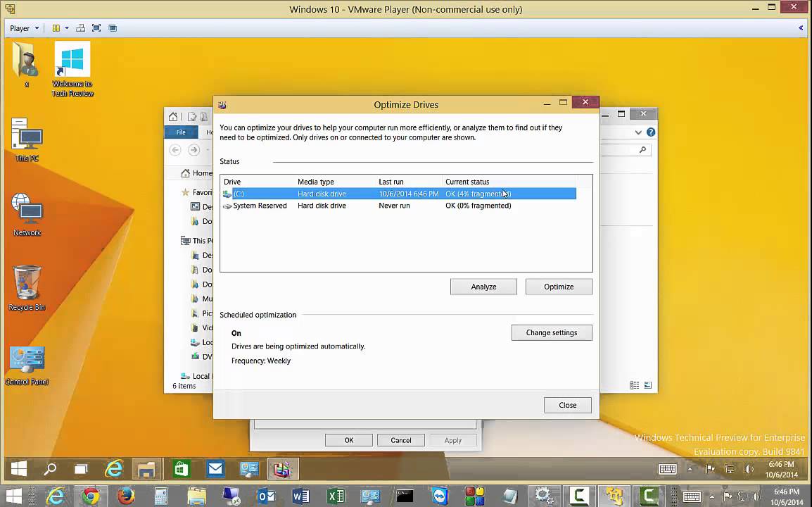Click OK in the dialog behind Optimize Drives
The image size is (812, 507).
pos(349,440)
